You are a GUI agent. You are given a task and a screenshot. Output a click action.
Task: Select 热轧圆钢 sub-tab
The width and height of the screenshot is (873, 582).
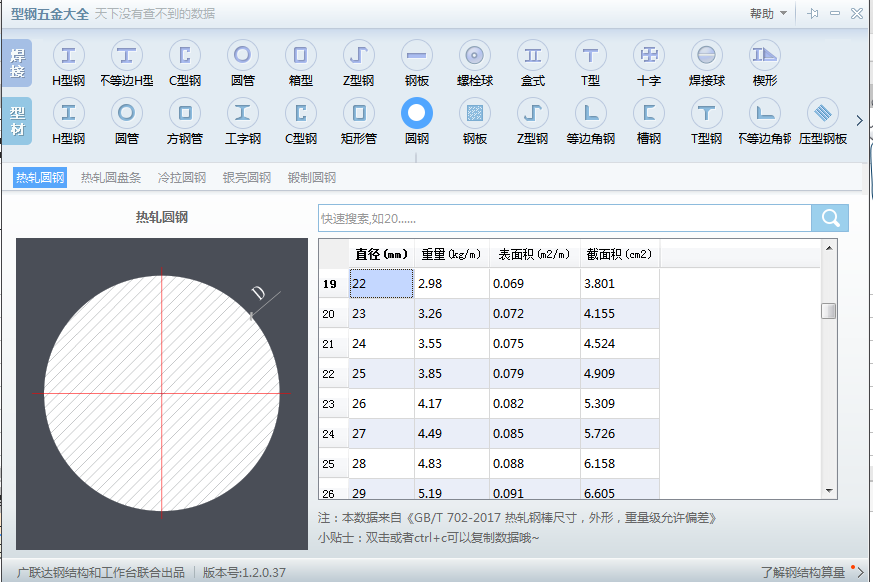point(40,178)
